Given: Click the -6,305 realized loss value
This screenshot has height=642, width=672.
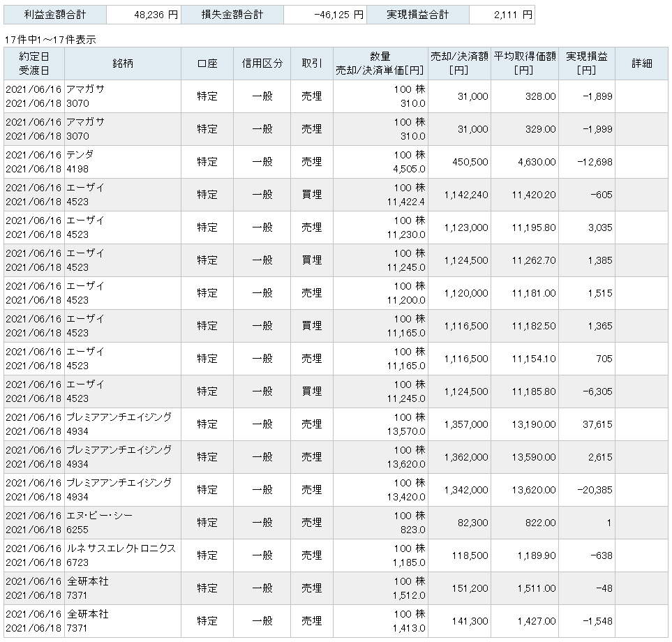Looking at the screenshot, I should [597, 391].
